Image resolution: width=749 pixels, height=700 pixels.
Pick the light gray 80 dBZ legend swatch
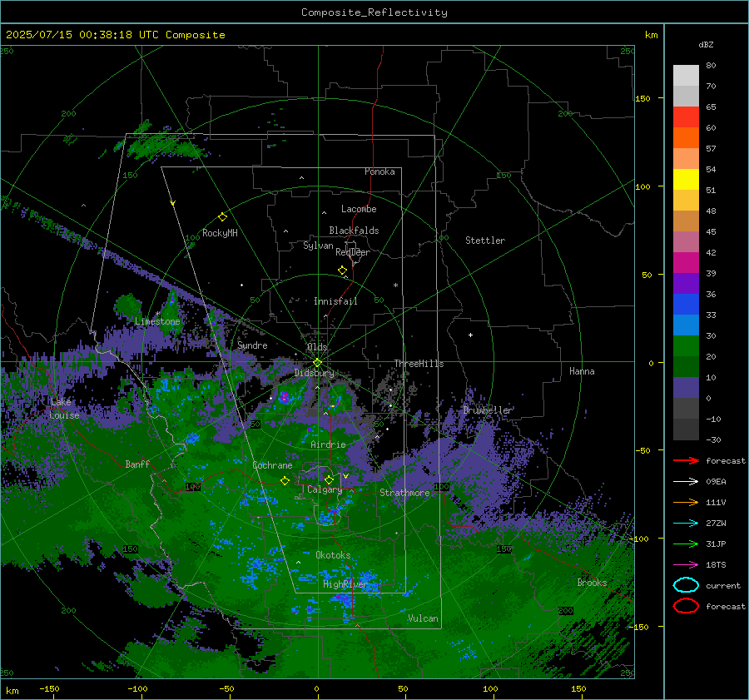(686, 75)
